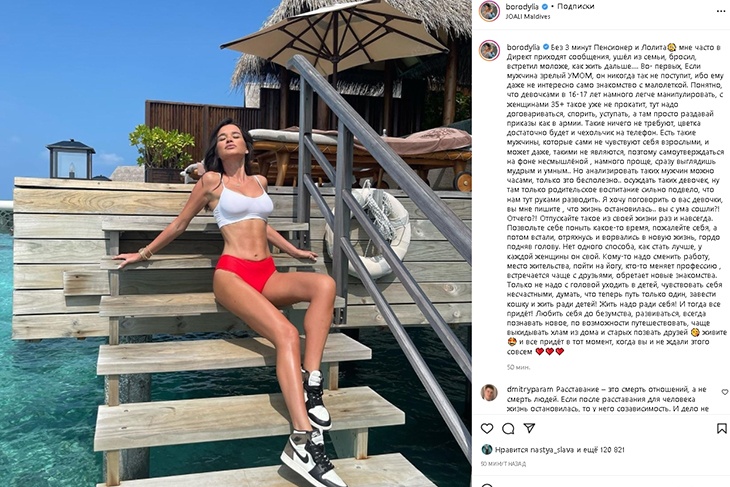Open the three-dot more options menu

point(721,11)
